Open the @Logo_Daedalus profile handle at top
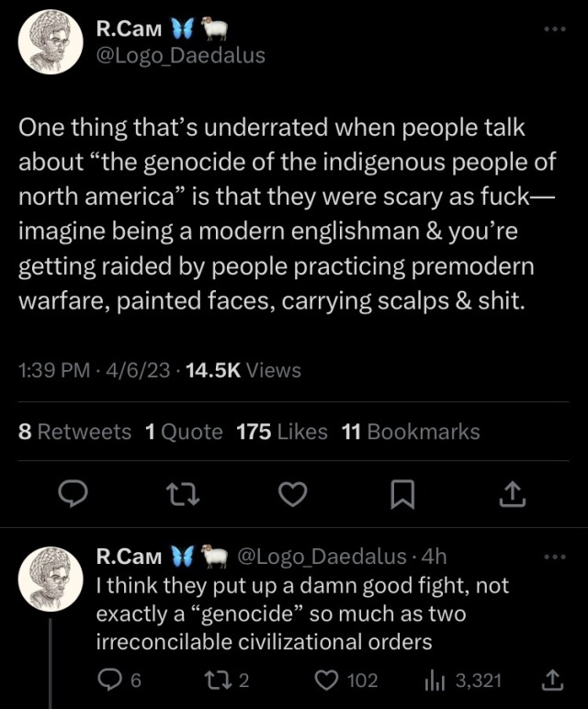 [x=180, y=55]
